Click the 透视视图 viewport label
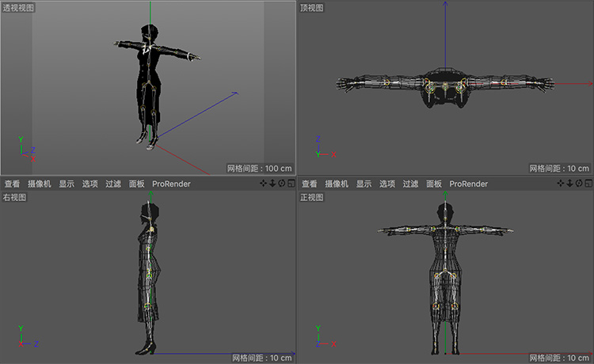 [x=18, y=8]
